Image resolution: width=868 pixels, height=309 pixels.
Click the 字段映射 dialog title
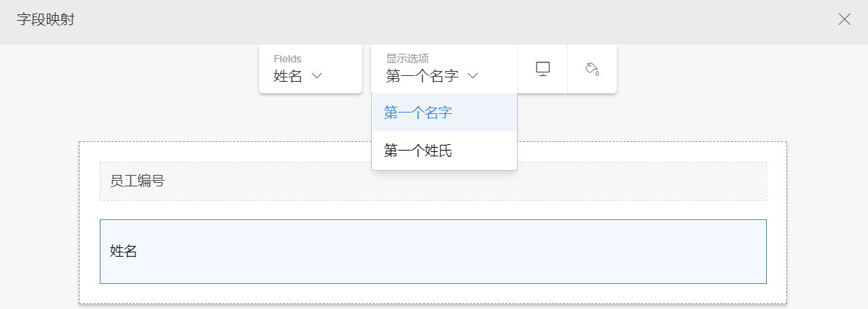pyautogui.click(x=45, y=19)
